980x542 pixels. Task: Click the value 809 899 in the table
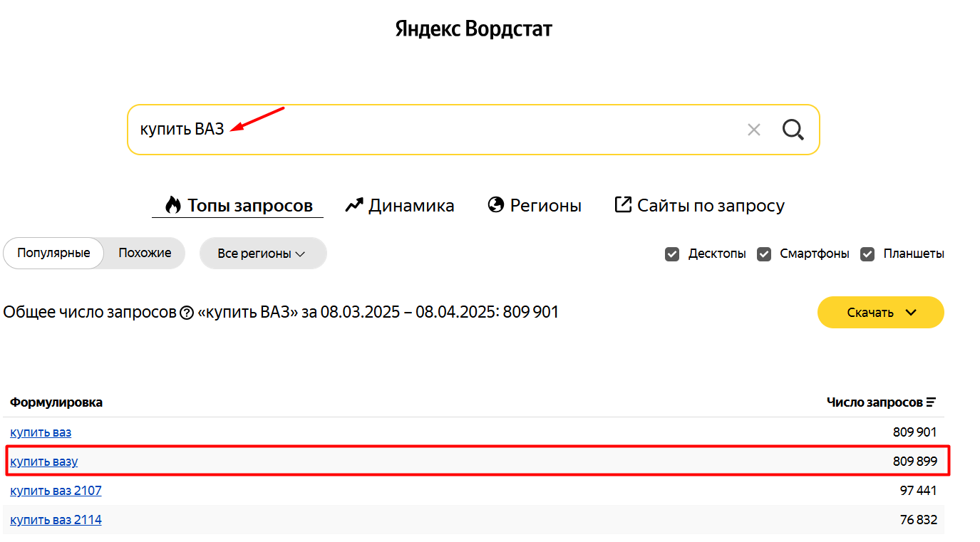[915, 462]
